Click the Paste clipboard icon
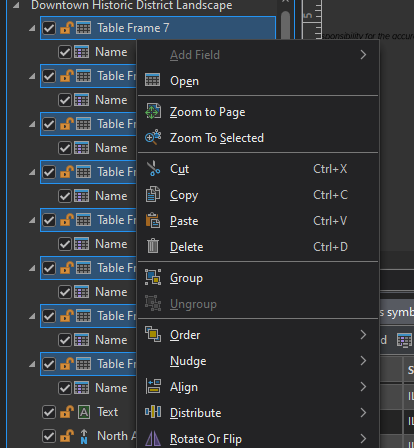 153,220
